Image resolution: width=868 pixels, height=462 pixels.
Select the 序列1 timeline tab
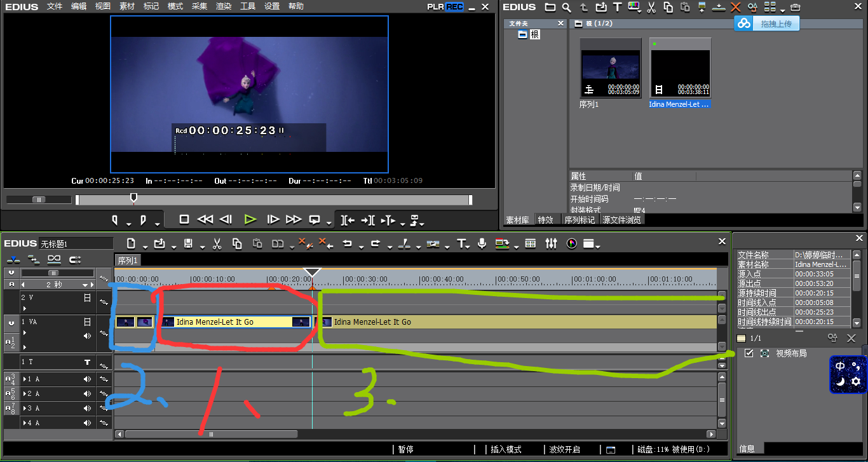pyautogui.click(x=128, y=261)
